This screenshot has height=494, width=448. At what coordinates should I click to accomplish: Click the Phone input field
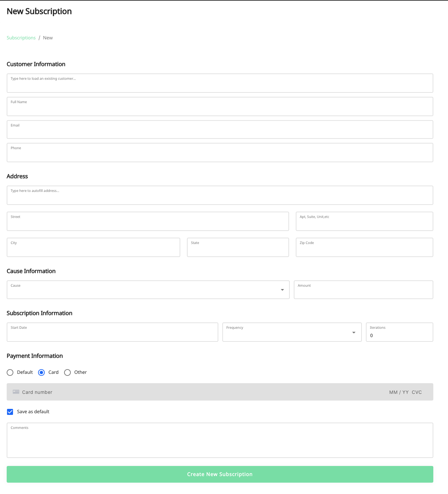pos(220,153)
